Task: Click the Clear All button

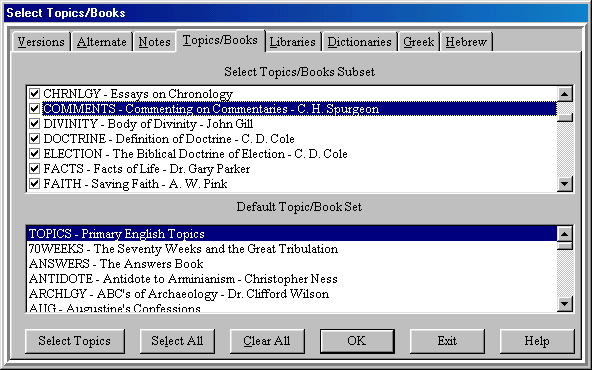Action: click(x=267, y=341)
